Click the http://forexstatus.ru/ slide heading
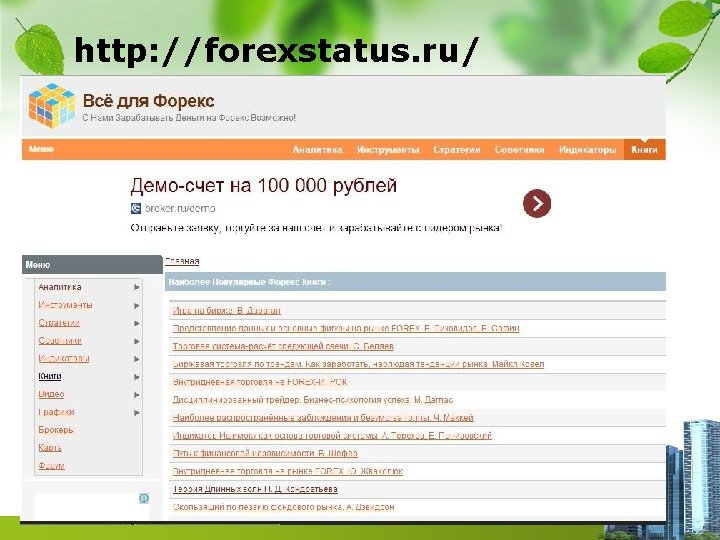This screenshot has width=720, height=540. (x=277, y=50)
